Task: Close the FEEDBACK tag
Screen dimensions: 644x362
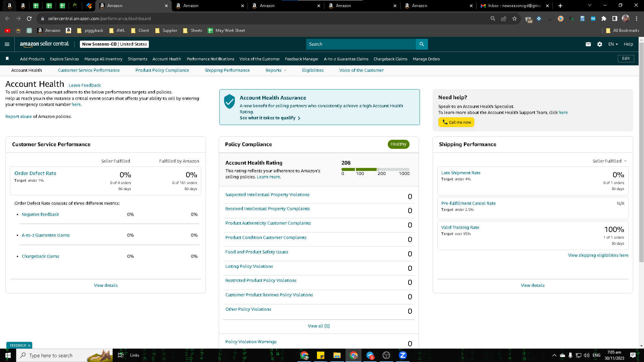Action: tap(29, 346)
